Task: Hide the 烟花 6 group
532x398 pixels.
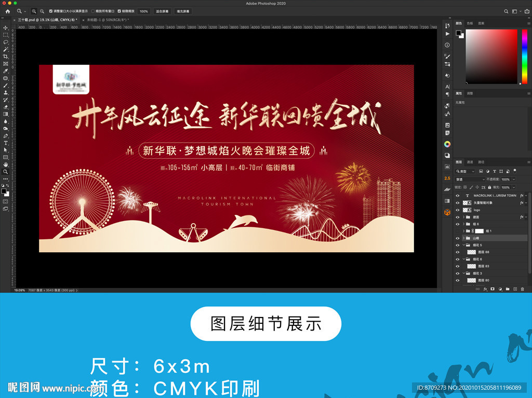Action: pos(457,259)
